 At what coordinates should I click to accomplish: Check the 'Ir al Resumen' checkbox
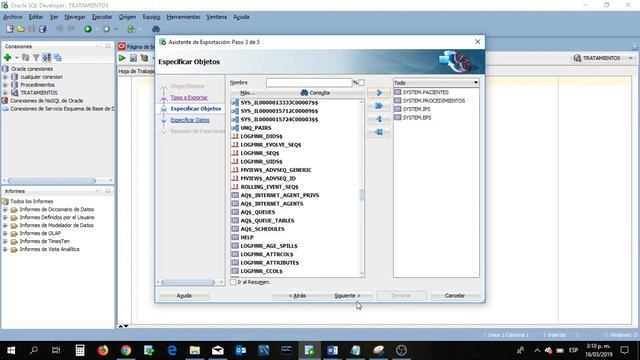pos(233,282)
